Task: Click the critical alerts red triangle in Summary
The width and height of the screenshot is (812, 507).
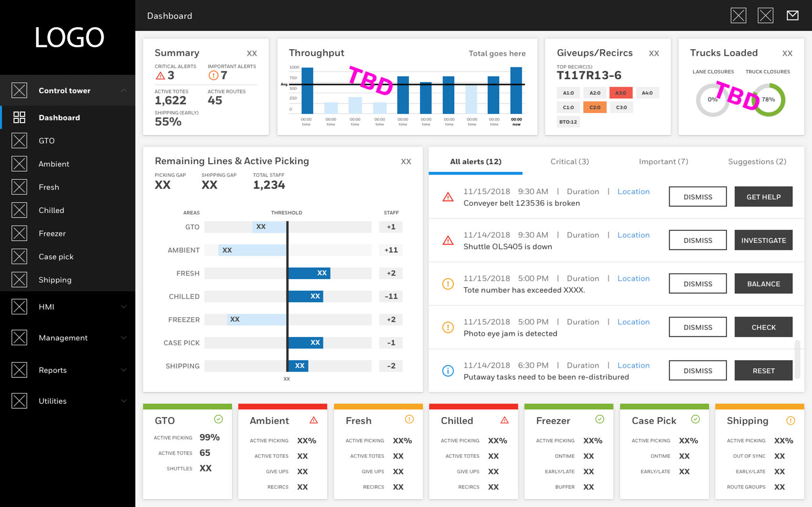Action: (x=160, y=75)
